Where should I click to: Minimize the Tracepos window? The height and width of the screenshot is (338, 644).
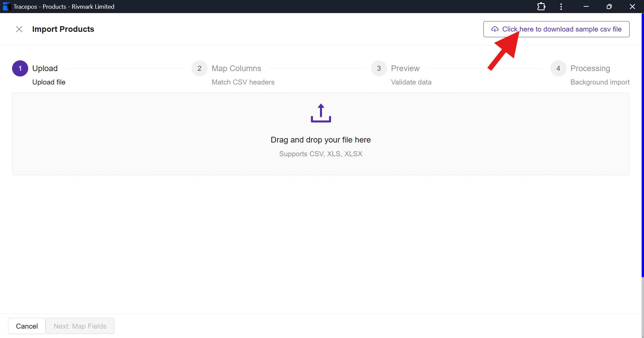coord(586,6)
